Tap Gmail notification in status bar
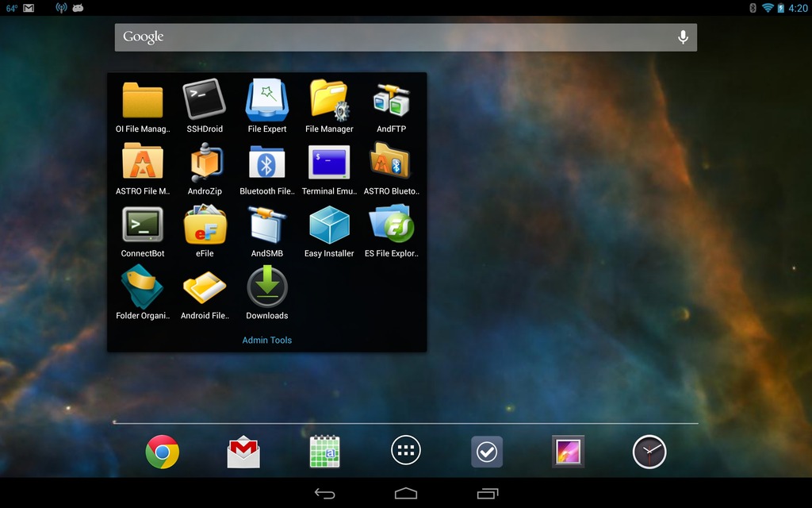This screenshot has width=812, height=508. (29, 8)
